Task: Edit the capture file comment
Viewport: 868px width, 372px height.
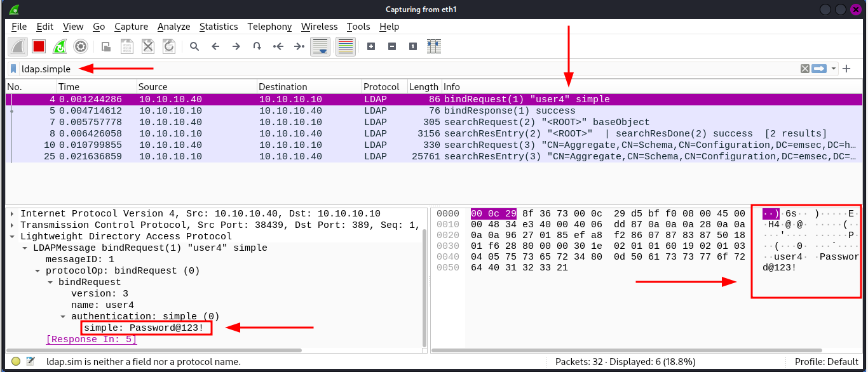Action: click(31, 361)
